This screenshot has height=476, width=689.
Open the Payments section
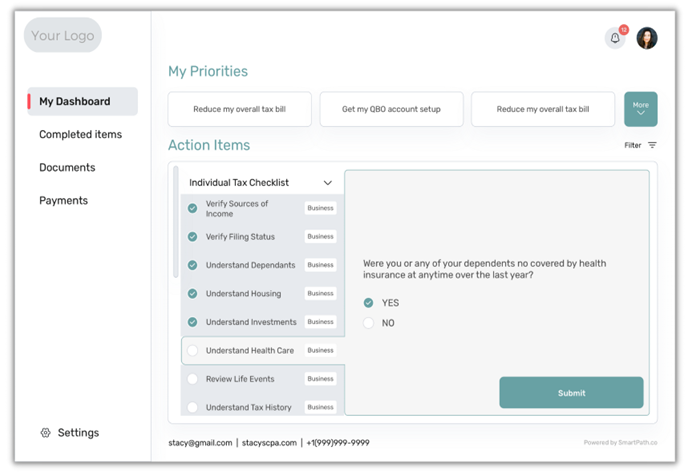(63, 201)
